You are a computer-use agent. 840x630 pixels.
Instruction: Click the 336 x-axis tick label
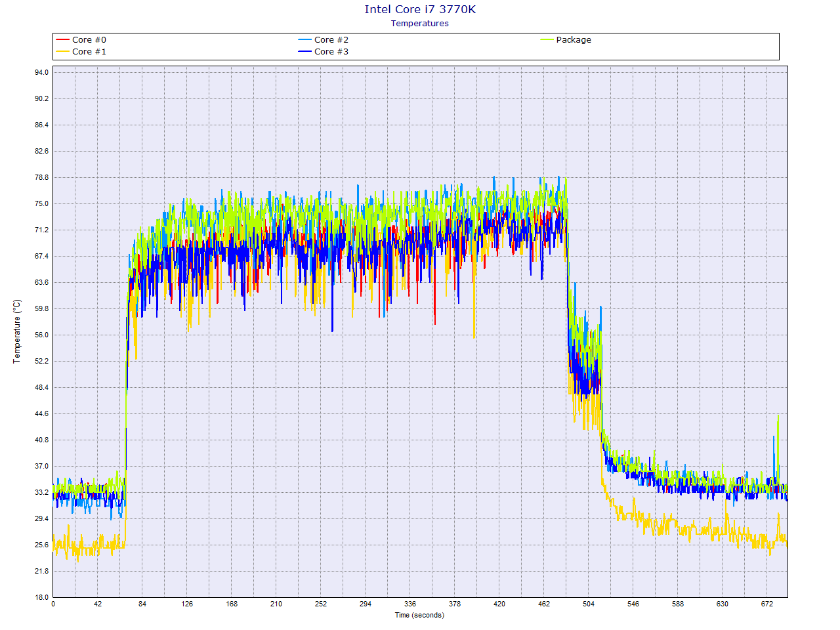coord(410,604)
